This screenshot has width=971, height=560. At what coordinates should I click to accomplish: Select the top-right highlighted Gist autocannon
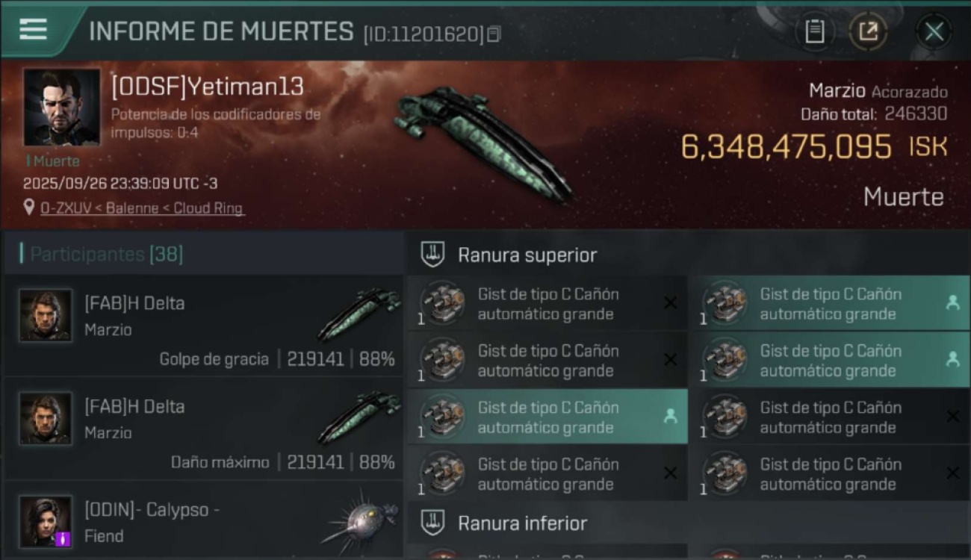pyautogui.click(x=830, y=303)
